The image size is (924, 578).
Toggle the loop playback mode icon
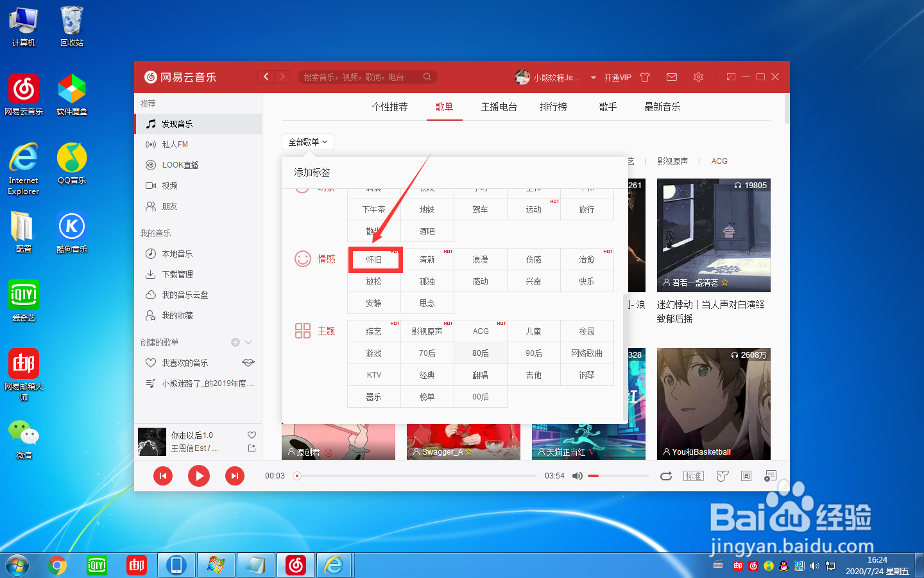[x=666, y=476]
